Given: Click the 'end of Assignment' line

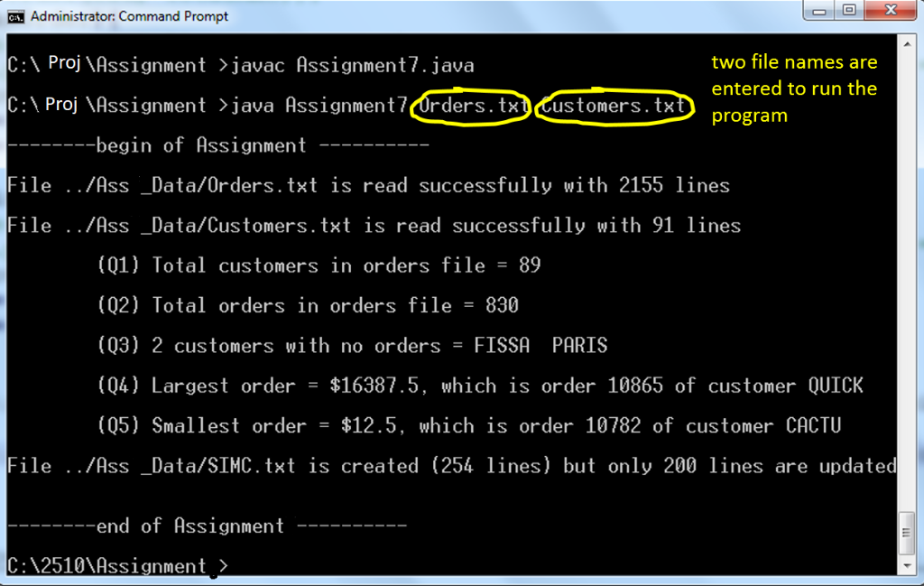Looking at the screenshot, I should 207,526.
